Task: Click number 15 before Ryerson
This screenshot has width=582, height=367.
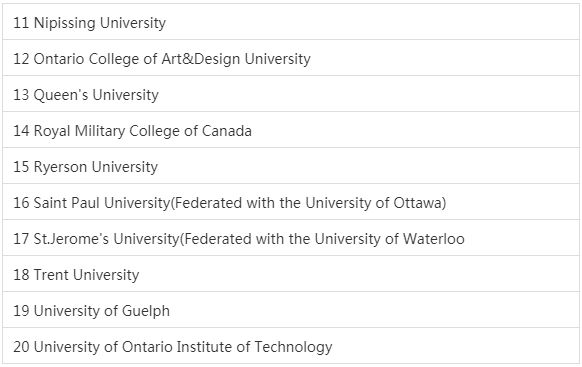Action: 21,167
